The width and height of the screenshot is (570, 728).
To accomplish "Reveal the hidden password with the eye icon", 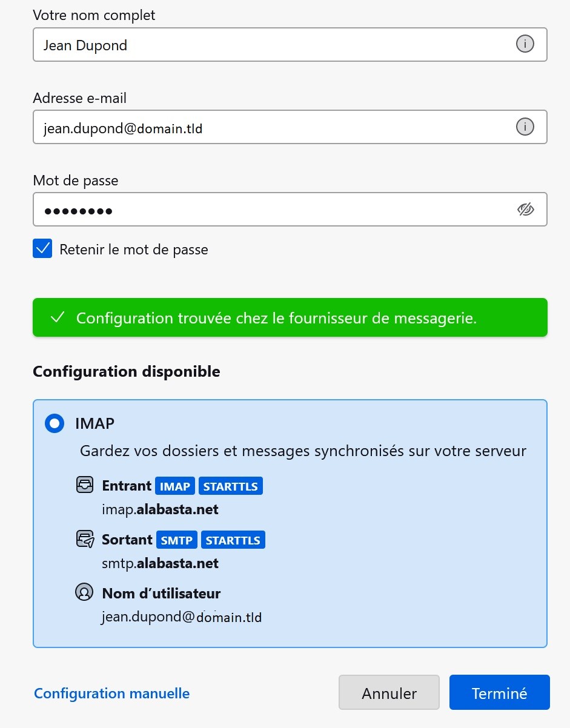I will pos(526,209).
